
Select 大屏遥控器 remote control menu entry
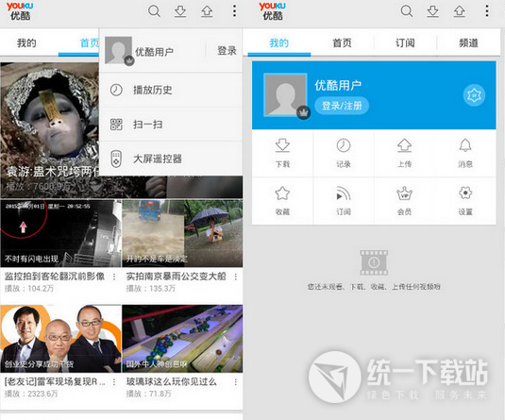pos(171,159)
